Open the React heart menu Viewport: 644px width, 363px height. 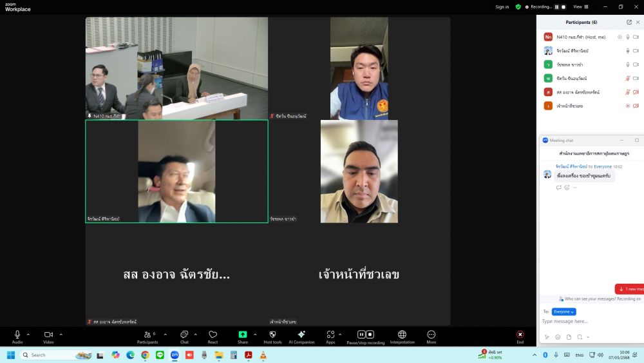(x=213, y=337)
